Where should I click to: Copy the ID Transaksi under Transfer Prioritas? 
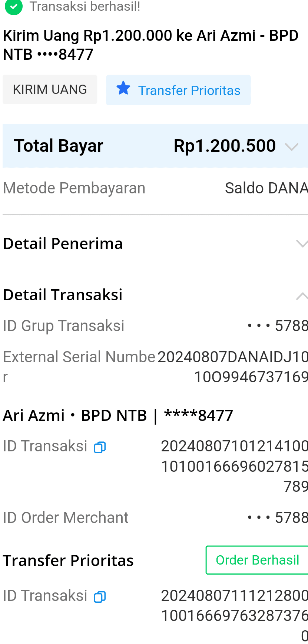[100, 597]
